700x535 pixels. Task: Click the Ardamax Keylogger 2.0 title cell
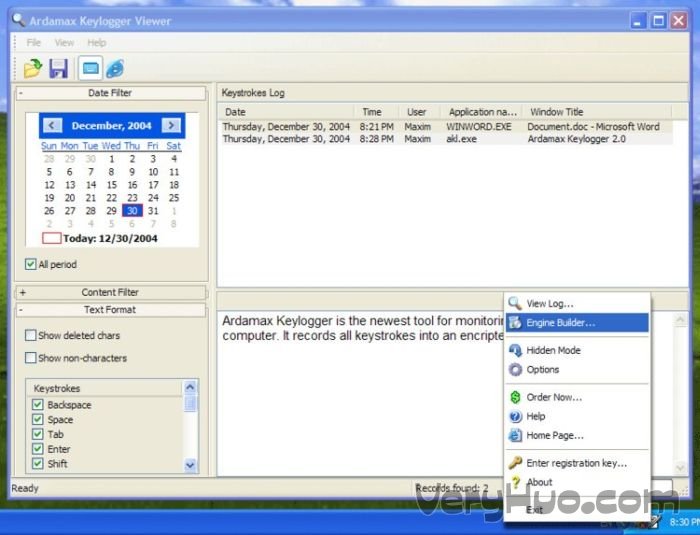[576, 139]
